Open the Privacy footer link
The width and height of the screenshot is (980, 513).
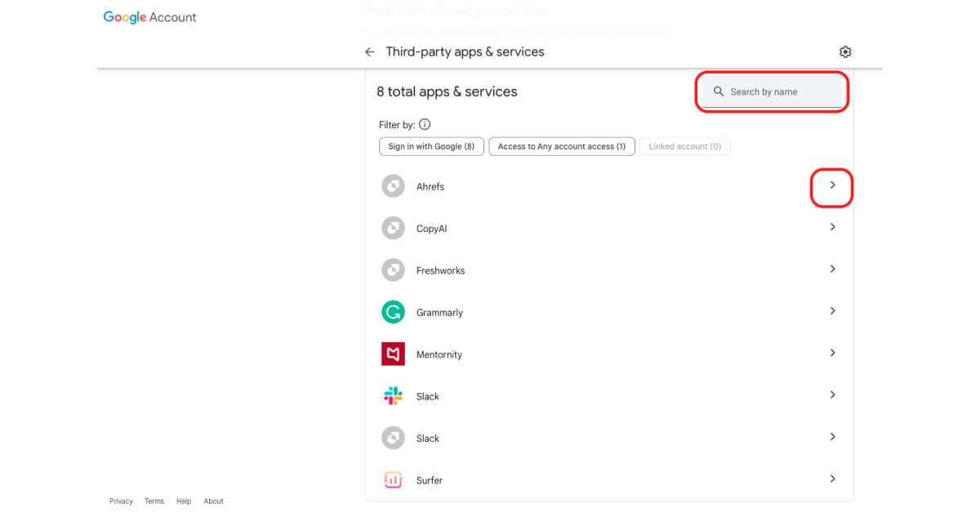(x=121, y=502)
